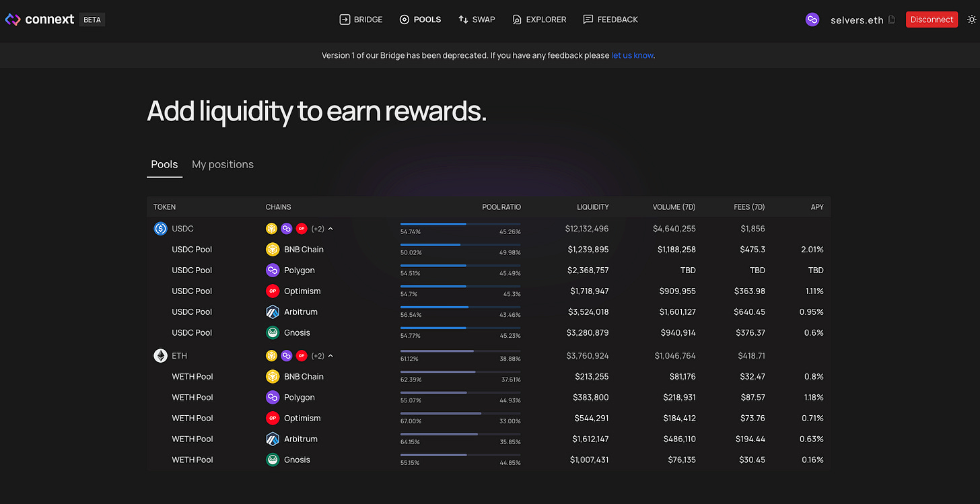This screenshot has height=504, width=980.
Task: Click the USDC pool ratio bar 54.74%
Action: point(460,223)
